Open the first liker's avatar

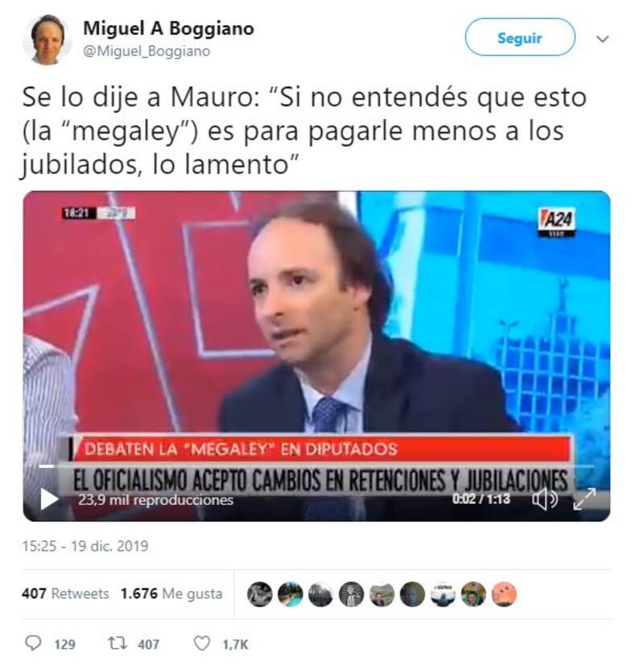click(x=259, y=594)
